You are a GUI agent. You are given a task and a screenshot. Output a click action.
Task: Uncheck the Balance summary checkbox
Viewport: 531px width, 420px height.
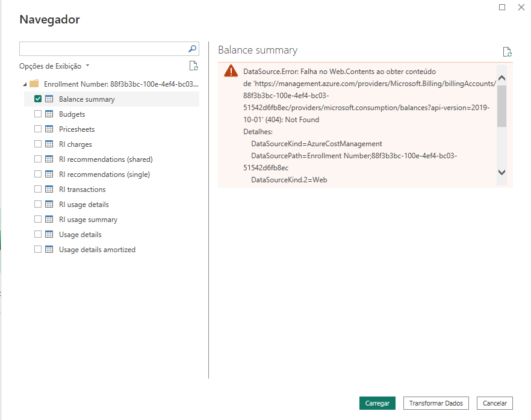[38, 99]
